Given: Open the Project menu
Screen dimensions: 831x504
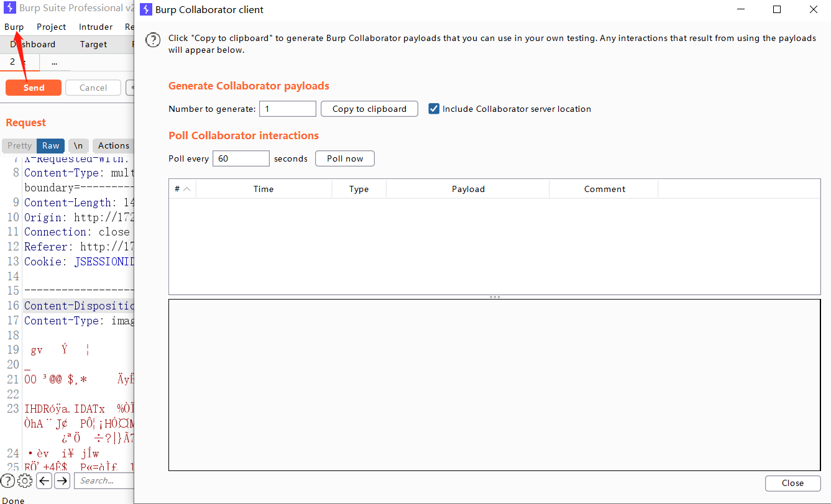Looking at the screenshot, I should [x=51, y=27].
